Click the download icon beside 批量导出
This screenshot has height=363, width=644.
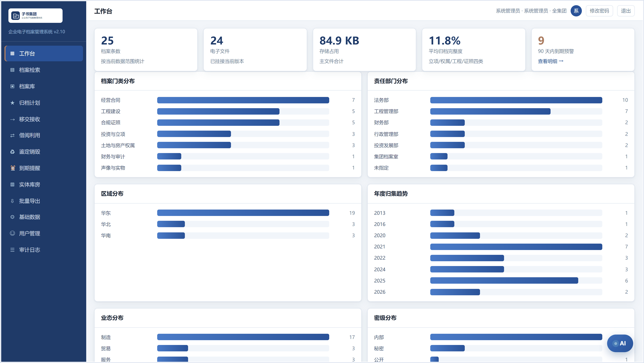(12, 201)
